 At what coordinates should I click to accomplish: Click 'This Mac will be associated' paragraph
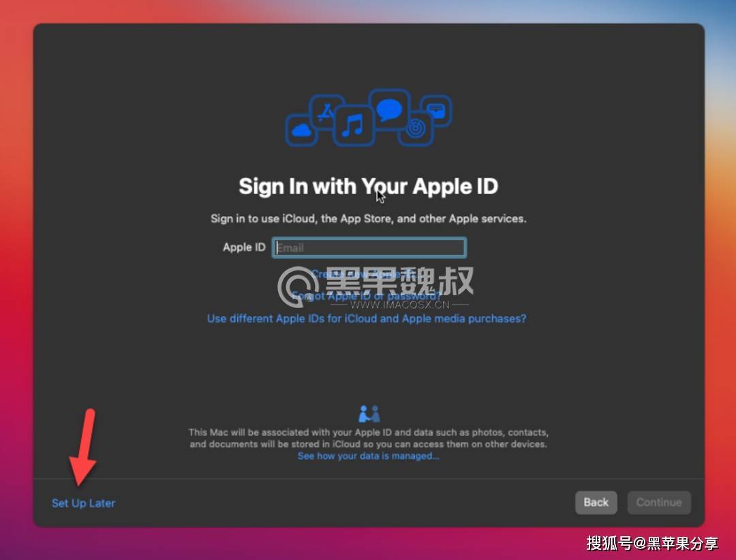coord(369,438)
